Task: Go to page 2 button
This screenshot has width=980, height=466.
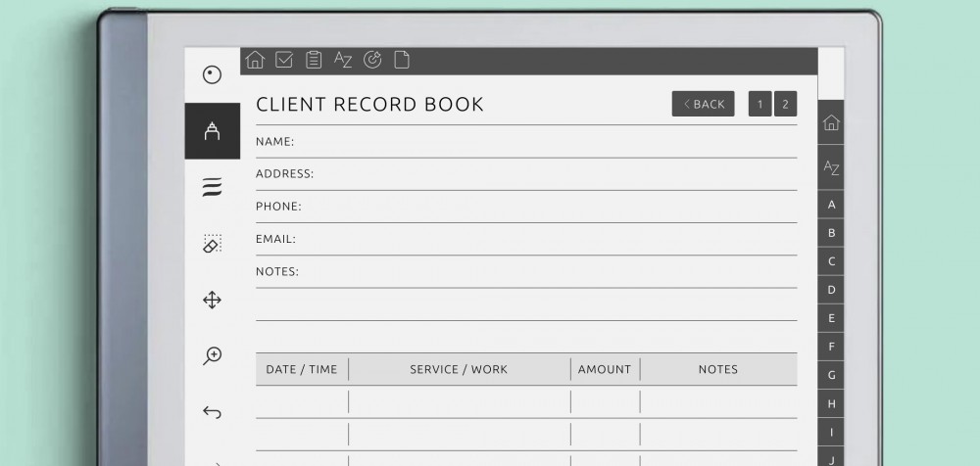Action: [785, 104]
